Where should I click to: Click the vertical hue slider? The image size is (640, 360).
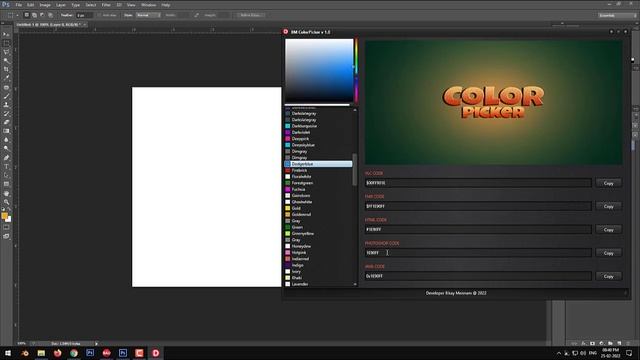356,70
